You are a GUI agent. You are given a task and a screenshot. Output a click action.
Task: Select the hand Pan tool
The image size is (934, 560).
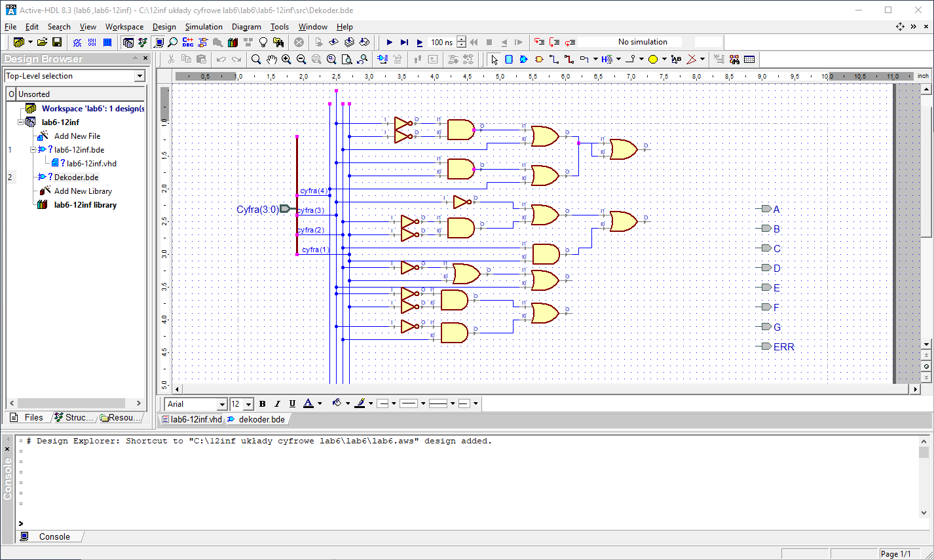coord(271,60)
